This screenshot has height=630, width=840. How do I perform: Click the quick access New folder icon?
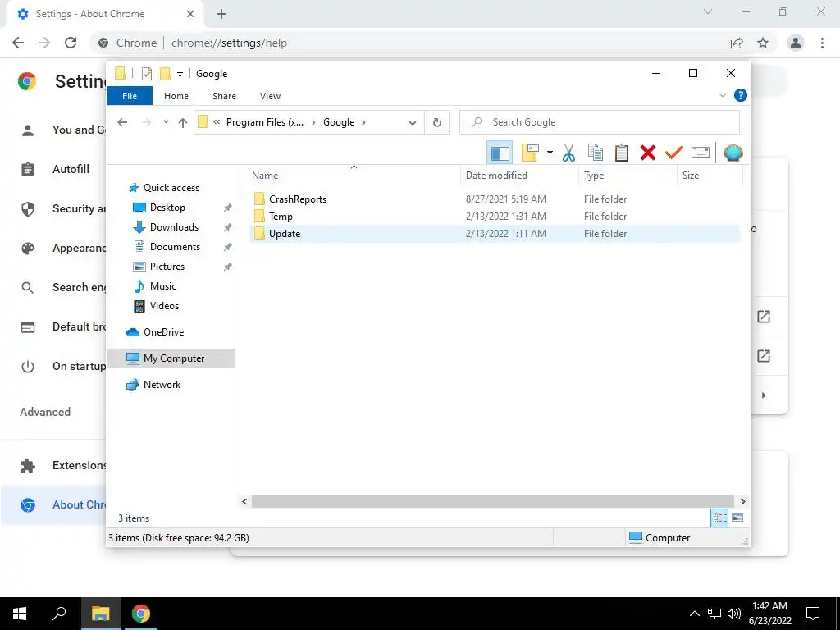click(x=165, y=74)
